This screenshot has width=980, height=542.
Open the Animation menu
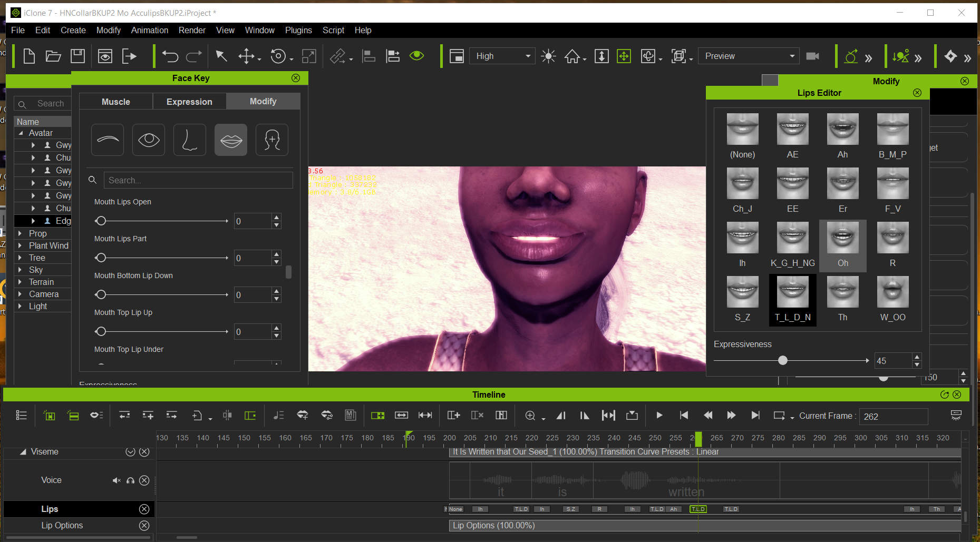click(150, 30)
